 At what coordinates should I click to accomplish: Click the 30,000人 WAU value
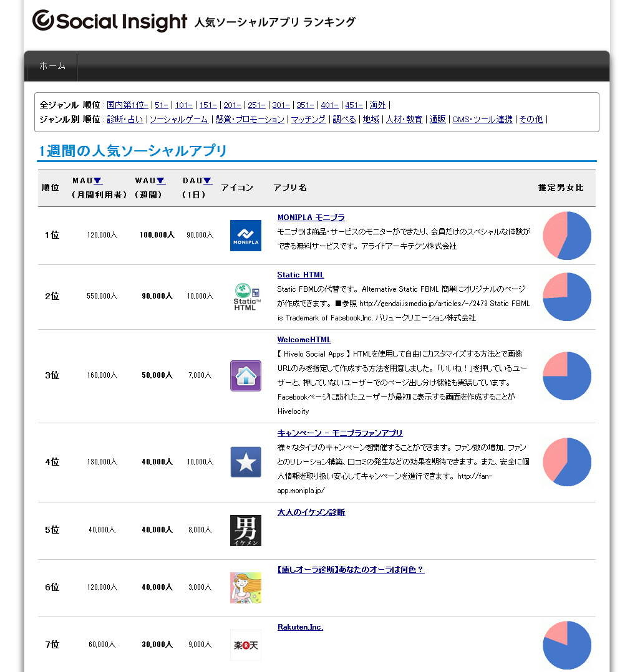157,644
